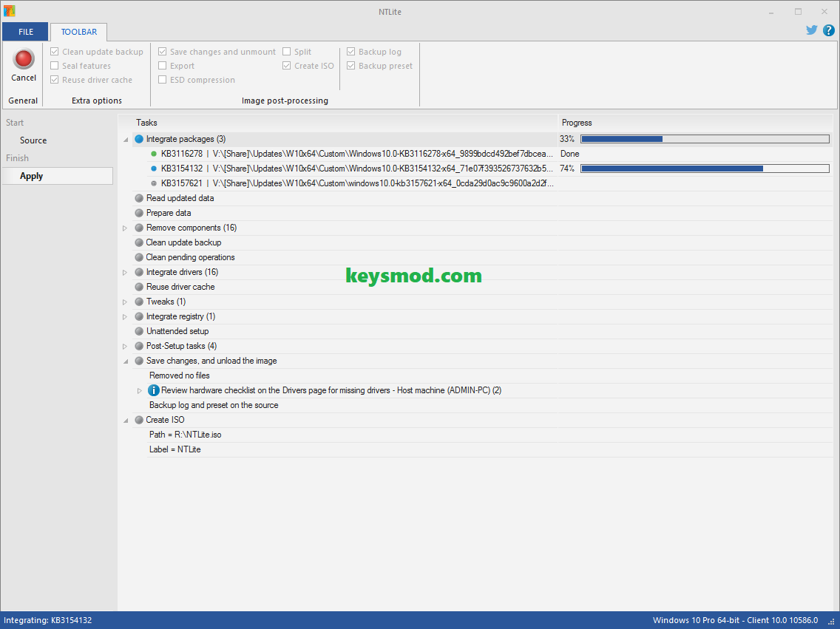Screen dimensions: 840x629
Task: Switch to the TOOLBAR tab
Action: (78, 32)
